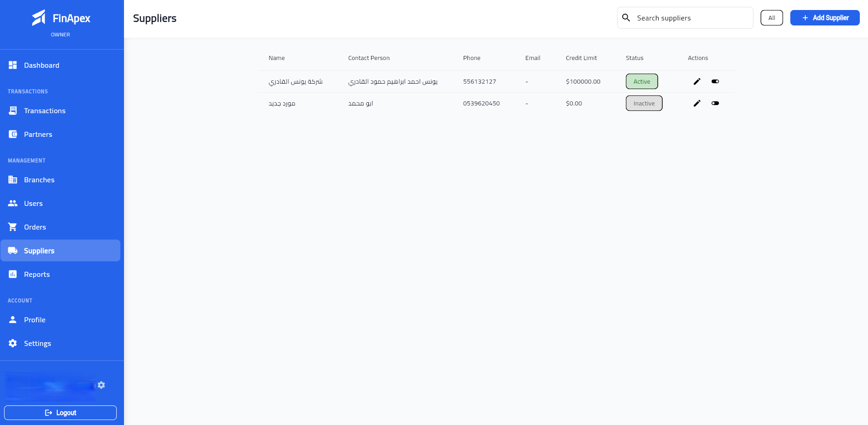Click the Actions column header
868x425 pixels.
(698, 58)
